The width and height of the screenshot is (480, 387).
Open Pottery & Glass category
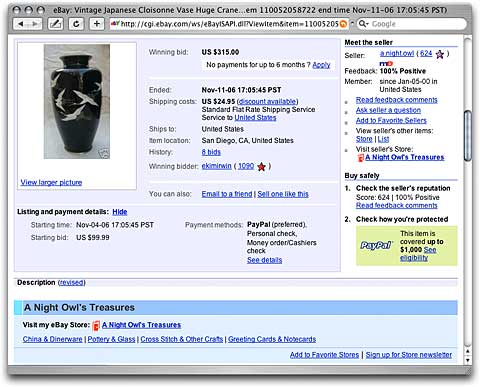click(111, 339)
